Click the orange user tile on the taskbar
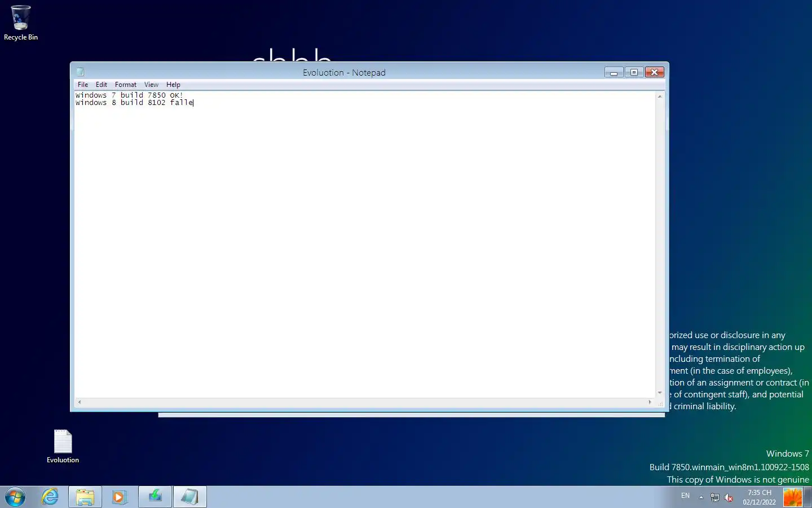The height and width of the screenshot is (508, 812). coord(792,497)
